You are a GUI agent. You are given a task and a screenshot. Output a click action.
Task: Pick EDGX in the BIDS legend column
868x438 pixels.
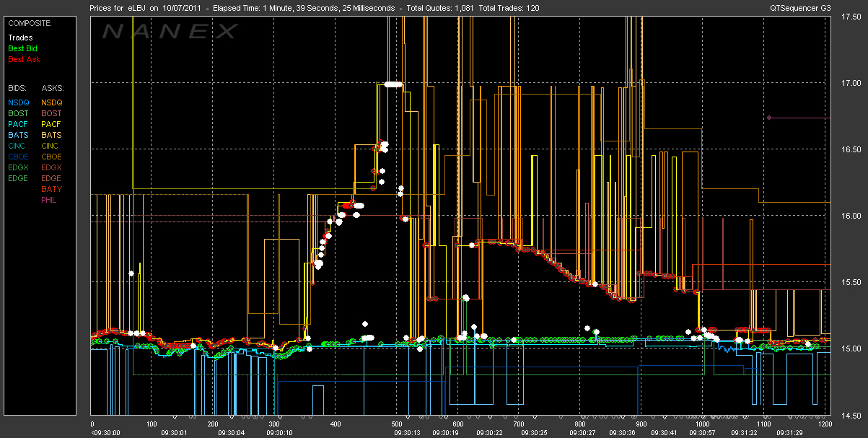(x=19, y=167)
